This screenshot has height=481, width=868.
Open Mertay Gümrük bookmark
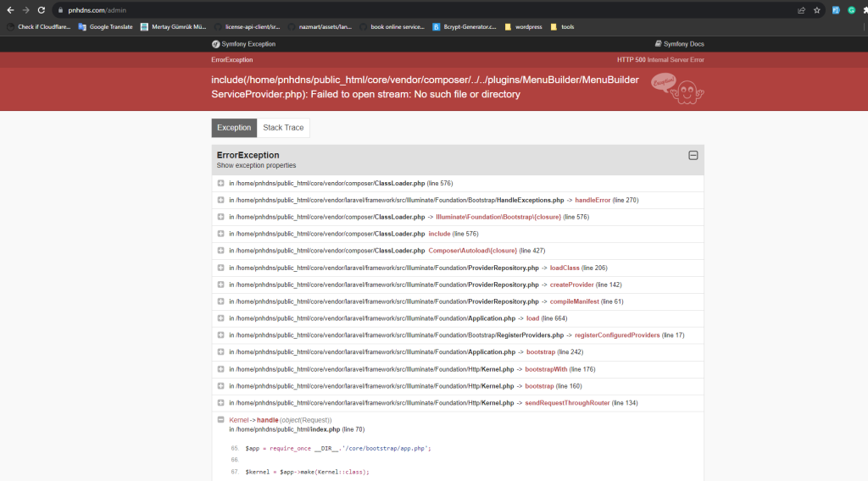173,26
